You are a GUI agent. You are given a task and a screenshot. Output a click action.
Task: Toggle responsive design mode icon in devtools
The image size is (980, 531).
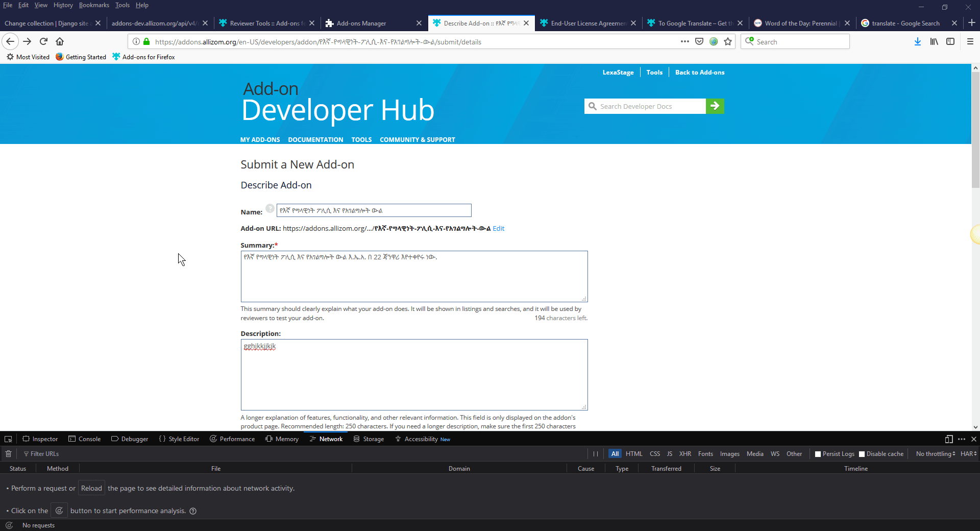(949, 439)
